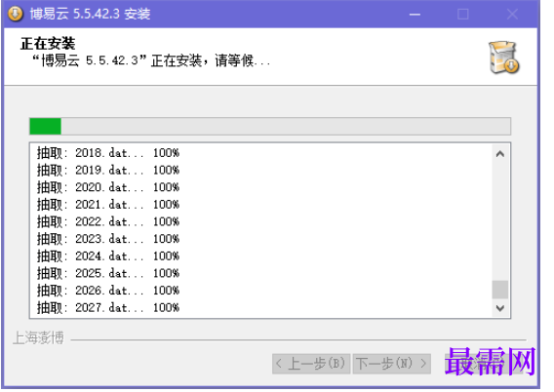Select the 抽取: 2019.dat log line

point(108,171)
